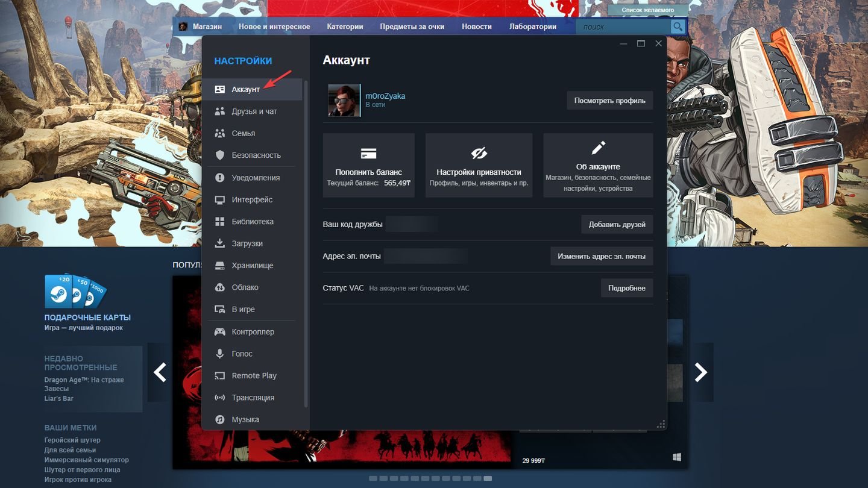
Task: Open Dragon Age: На страже Завесы link
Action: point(84,384)
